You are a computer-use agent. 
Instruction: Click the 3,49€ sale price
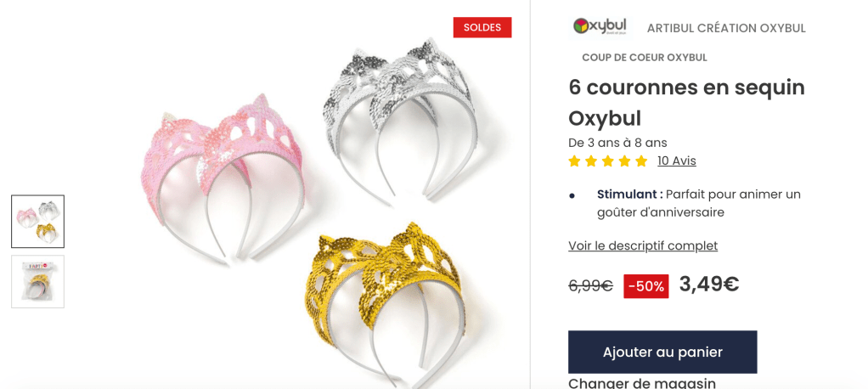(x=709, y=284)
